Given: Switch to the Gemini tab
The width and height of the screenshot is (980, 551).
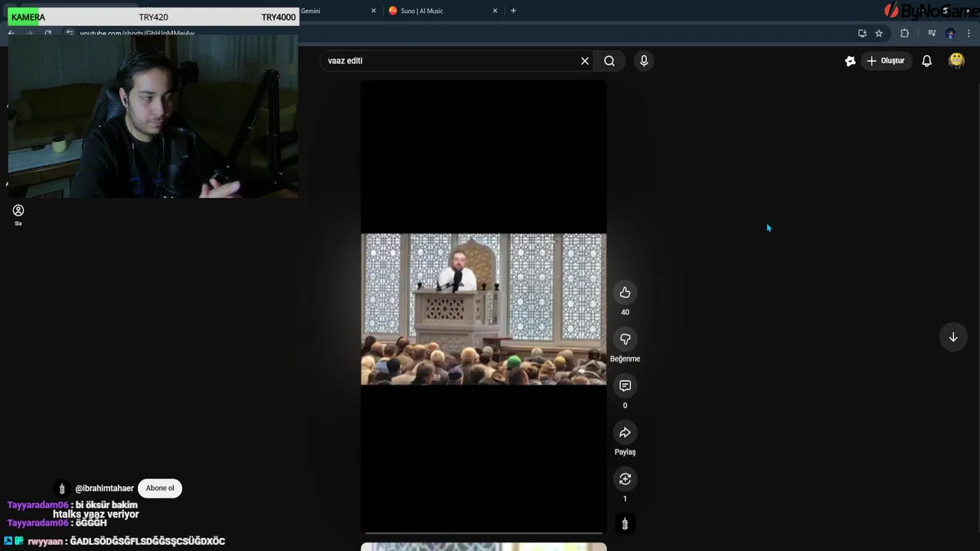Looking at the screenshot, I should coord(310,11).
